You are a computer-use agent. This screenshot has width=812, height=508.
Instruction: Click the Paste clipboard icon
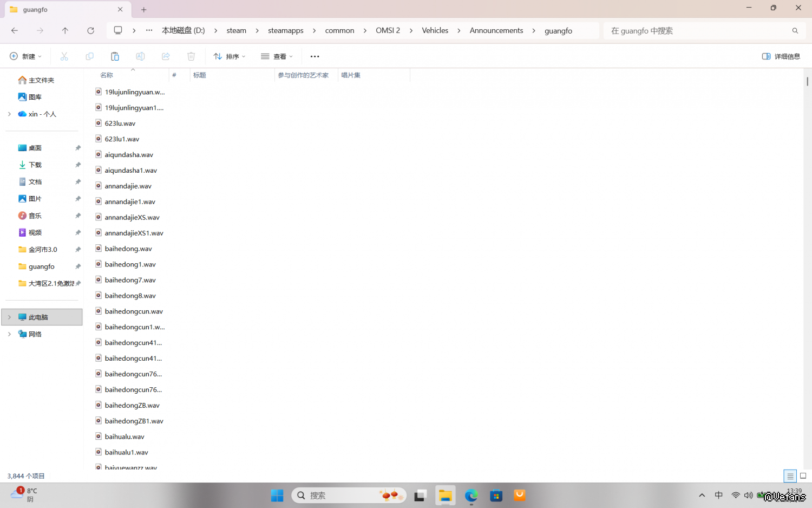(115, 56)
